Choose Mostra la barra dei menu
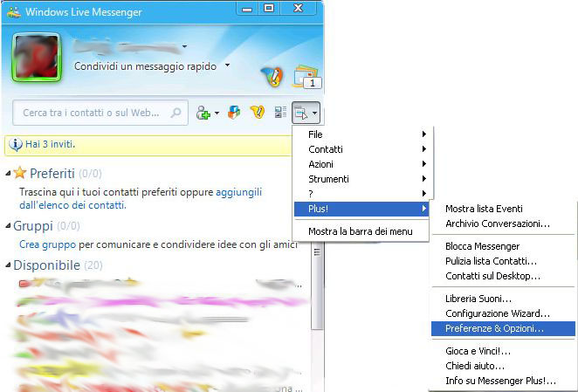 (x=361, y=231)
